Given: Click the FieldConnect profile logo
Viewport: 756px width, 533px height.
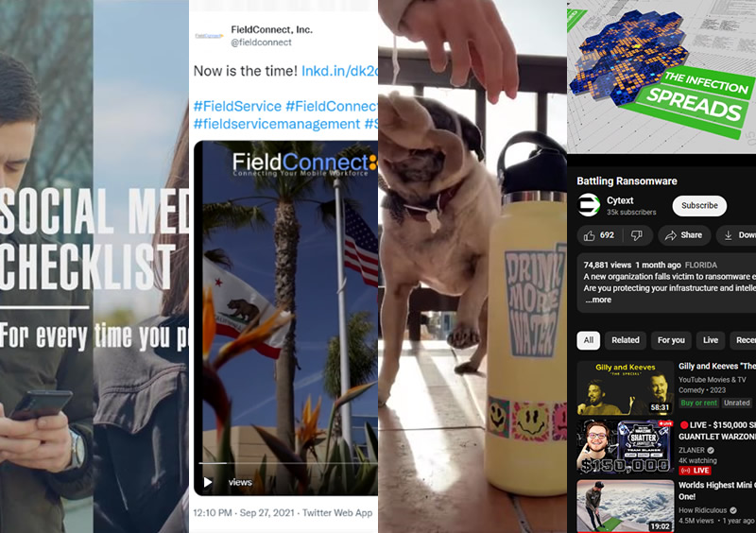Looking at the screenshot, I should 209,36.
